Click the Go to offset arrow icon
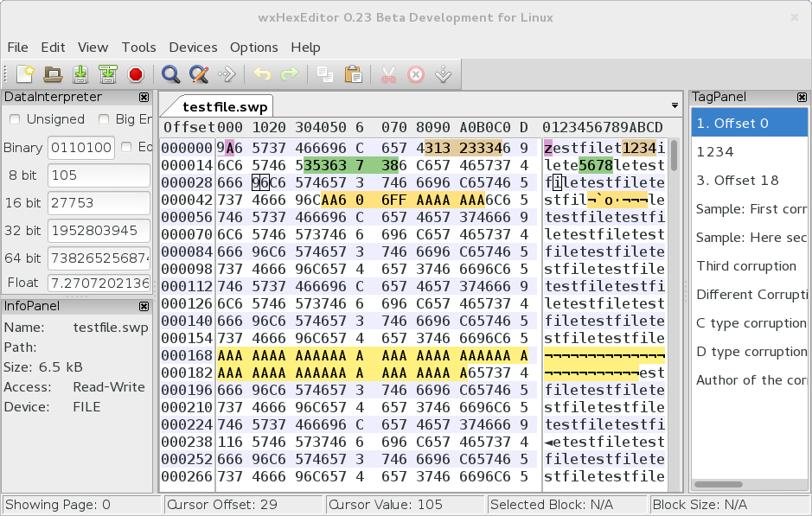 pos(227,74)
